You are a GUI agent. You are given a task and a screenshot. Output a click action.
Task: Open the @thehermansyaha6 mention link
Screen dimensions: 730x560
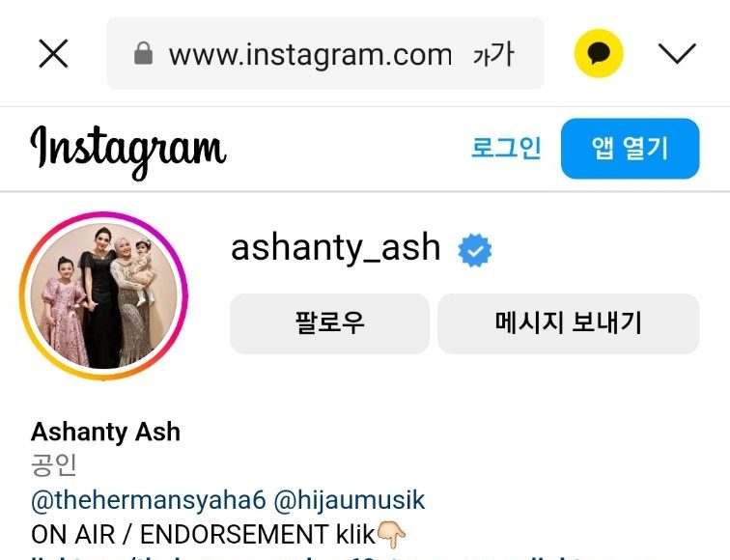tap(149, 500)
